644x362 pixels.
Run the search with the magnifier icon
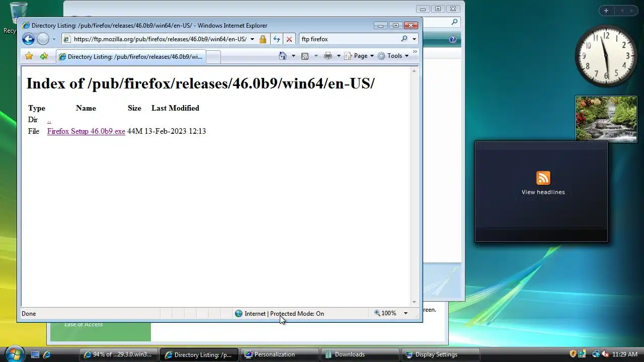(404, 39)
